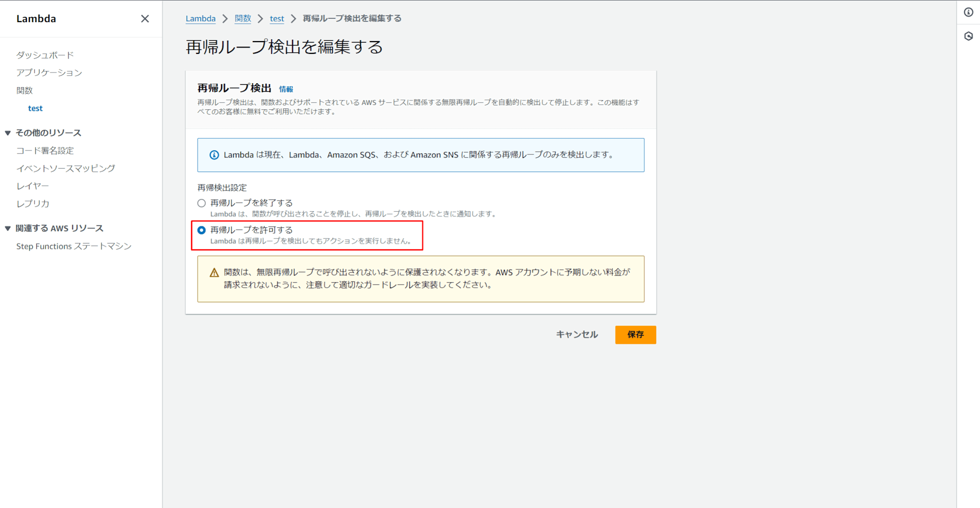This screenshot has width=980, height=508.
Task: Open レプリカ in the sidebar
Action: 33,203
